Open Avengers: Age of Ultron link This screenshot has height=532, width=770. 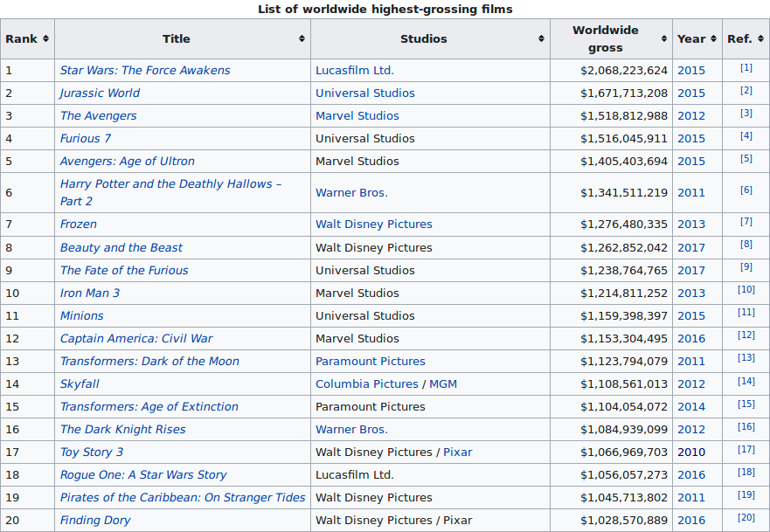click(128, 161)
